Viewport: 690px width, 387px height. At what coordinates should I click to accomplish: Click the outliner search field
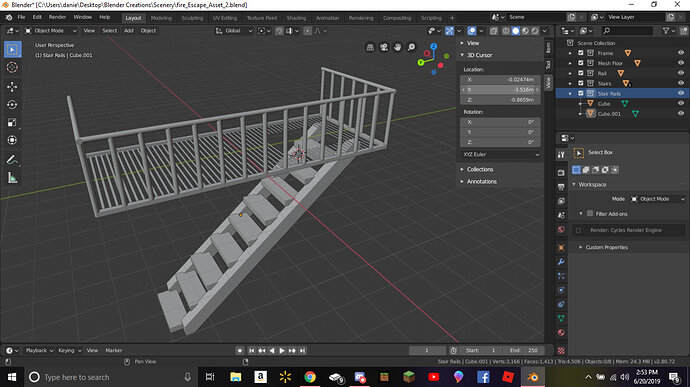[x=628, y=31]
